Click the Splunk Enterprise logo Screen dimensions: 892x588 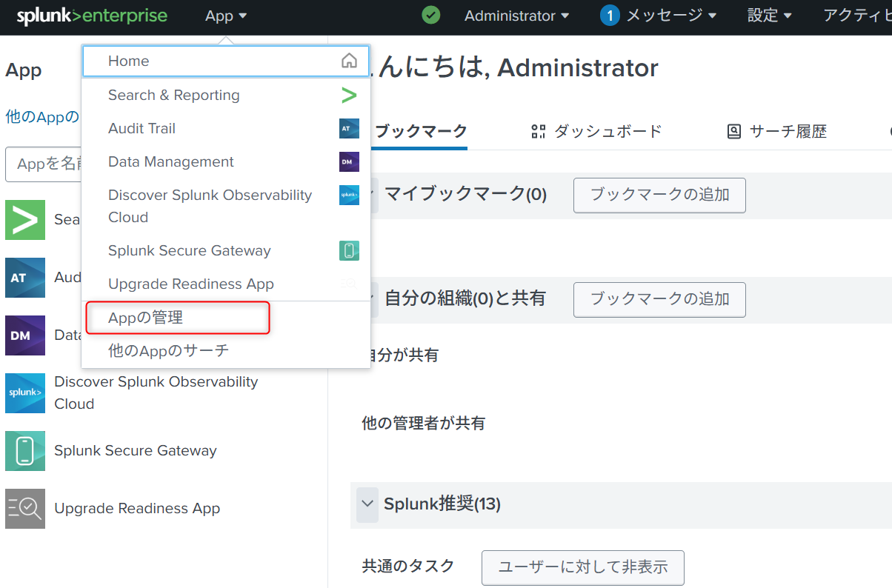[92, 16]
